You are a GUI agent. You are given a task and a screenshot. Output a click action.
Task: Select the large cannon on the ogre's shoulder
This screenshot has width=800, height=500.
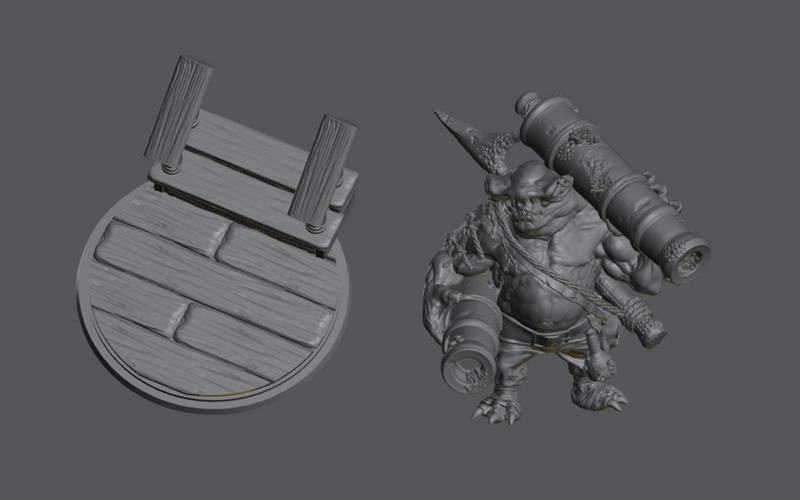pyautogui.click(x=610, y=180)
